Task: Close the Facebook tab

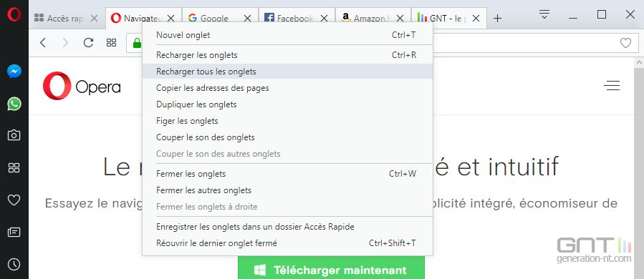Action: (324, 18)
